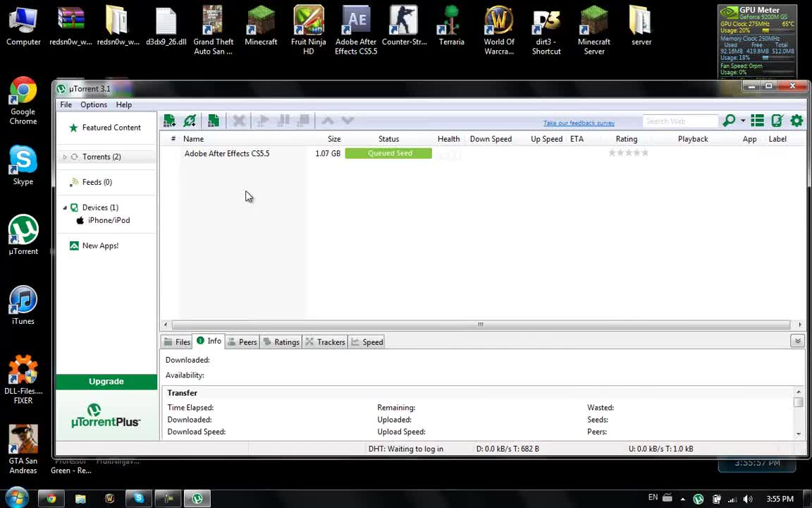Switch to the Info tab
The height and width of the screenshot is (508, 812).
click(x=209, y=341)
